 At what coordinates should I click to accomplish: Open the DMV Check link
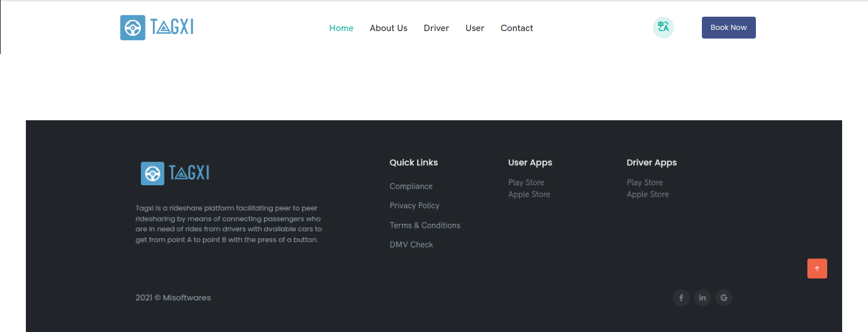coord(412,245)
